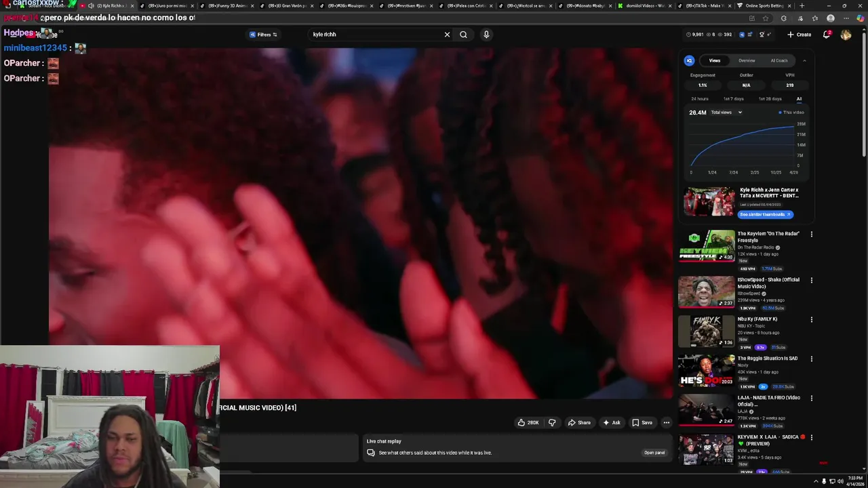Screen dimensions: 868x488
Task: Open options menu for KEYVIEM X LAJA - SADICA
Action: (x=811, y=438)
